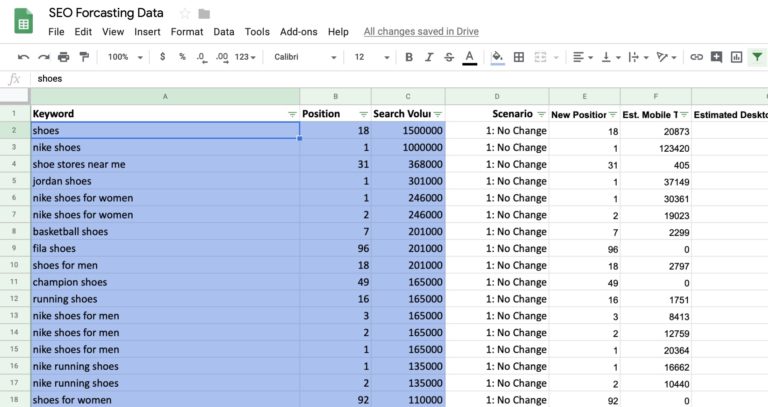Viewport: 768px width, 407px height.
Task: Increase decimal places icon
Action: pyautogui.click(x=222, y=57)
